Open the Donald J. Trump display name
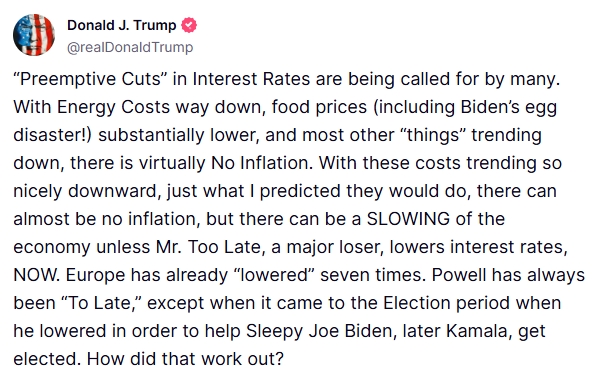Viewport: 601px width, 379px height. coord(122,25)
